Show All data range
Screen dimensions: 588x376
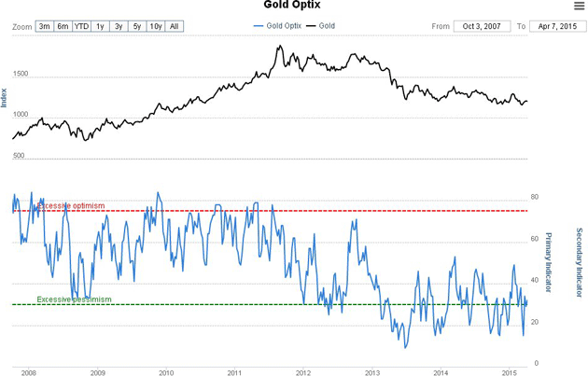[x=175, y=26]
